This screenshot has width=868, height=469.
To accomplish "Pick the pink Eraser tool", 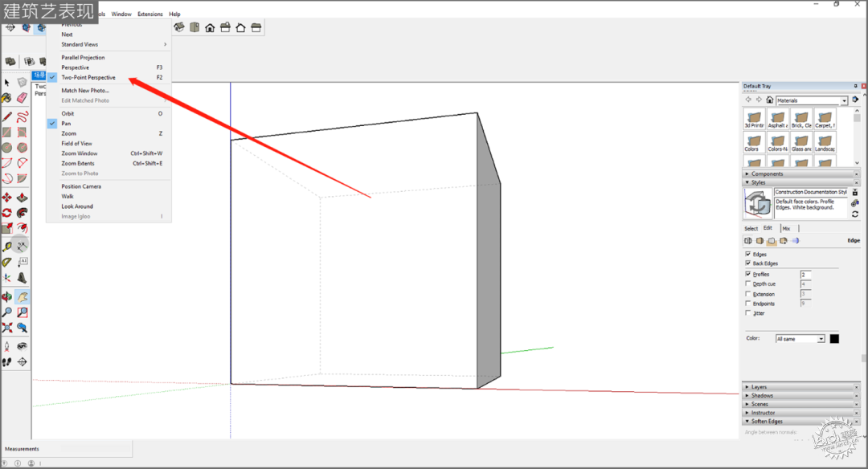I will click(23, 98).
